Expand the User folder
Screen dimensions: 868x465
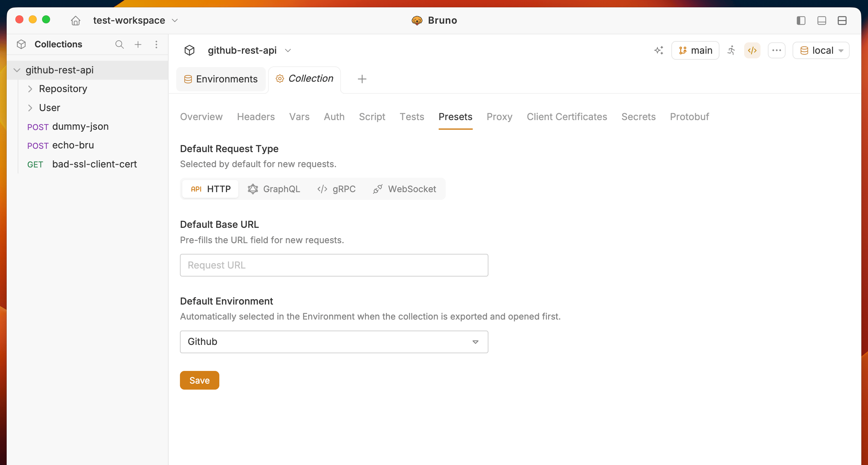point(30,108)
